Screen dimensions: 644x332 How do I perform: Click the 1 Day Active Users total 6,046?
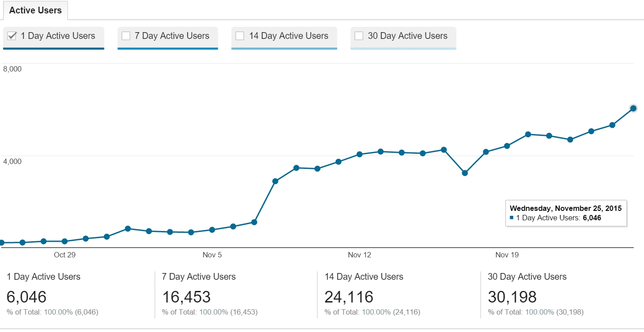26,297
